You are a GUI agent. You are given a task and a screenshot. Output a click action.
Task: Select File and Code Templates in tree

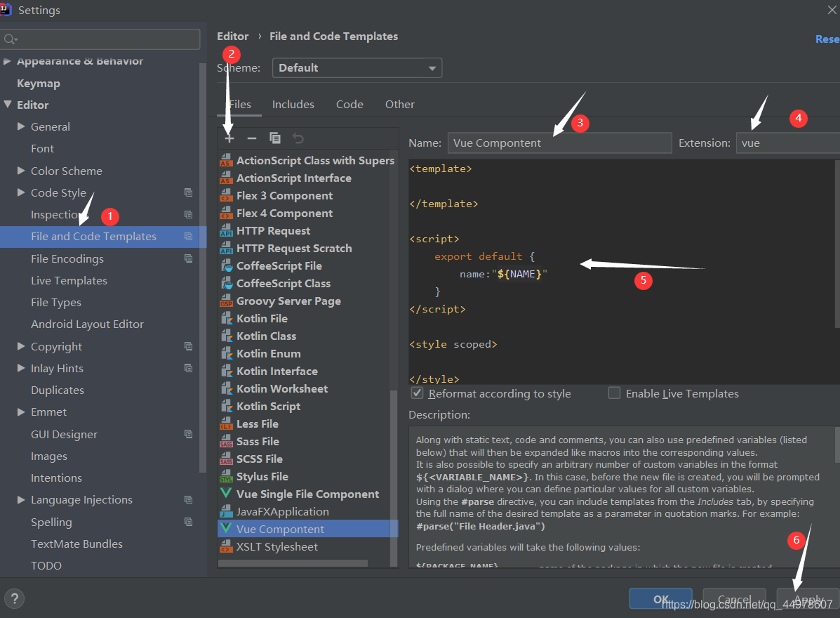point(103,237)
